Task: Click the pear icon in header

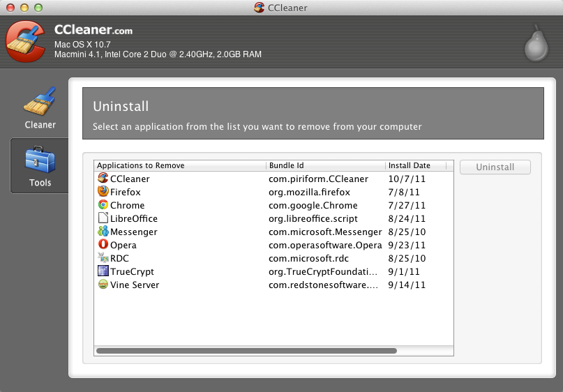Action: [536, 43]
